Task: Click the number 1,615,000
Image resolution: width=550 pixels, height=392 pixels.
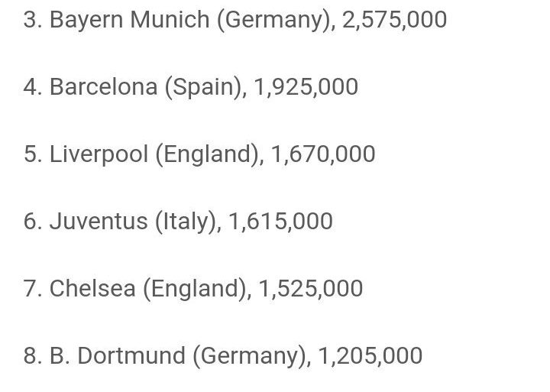Action: [x=280, y=222]
